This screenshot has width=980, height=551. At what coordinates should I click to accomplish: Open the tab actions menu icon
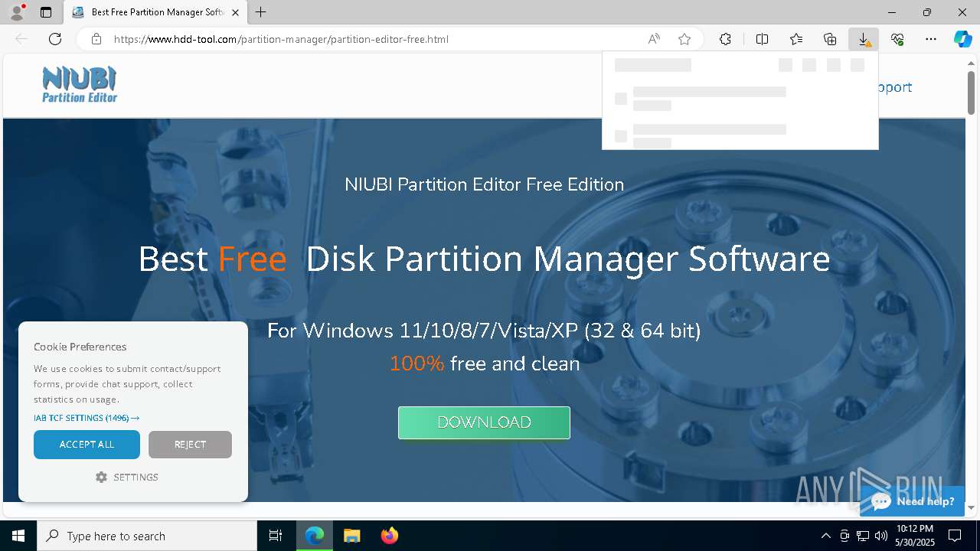46,12
